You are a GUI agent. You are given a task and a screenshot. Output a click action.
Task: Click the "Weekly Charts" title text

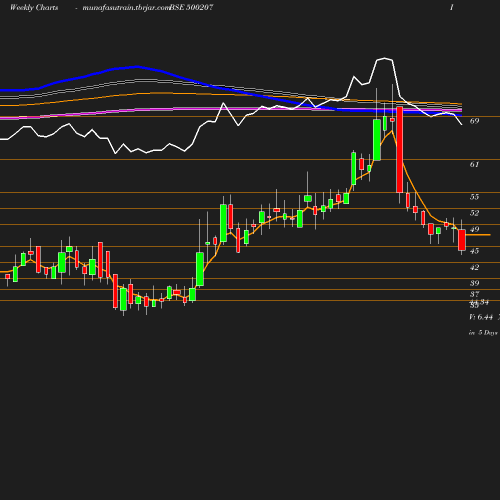point(34,7)
